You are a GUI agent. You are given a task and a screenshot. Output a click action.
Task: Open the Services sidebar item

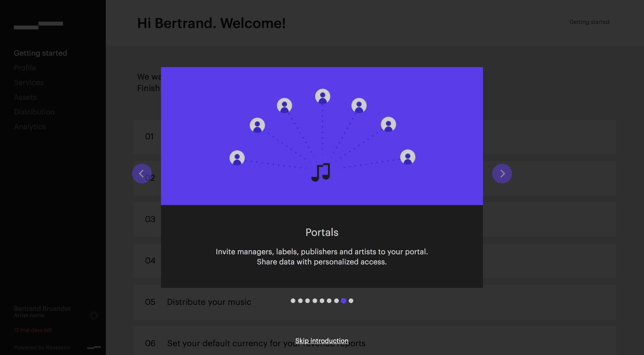click(28, 82)
